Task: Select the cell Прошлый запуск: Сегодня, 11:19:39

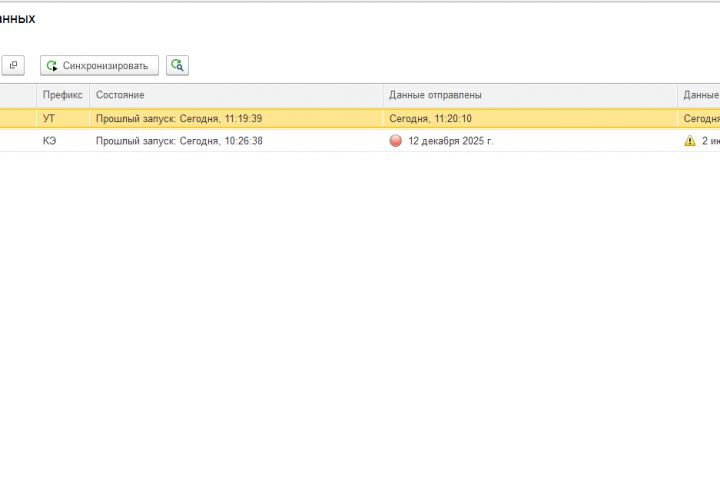Action: pos(236,119)
